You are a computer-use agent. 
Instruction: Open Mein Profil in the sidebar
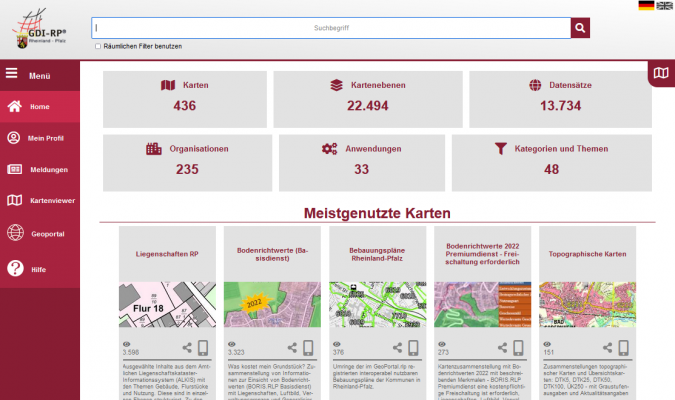(40, 138)
